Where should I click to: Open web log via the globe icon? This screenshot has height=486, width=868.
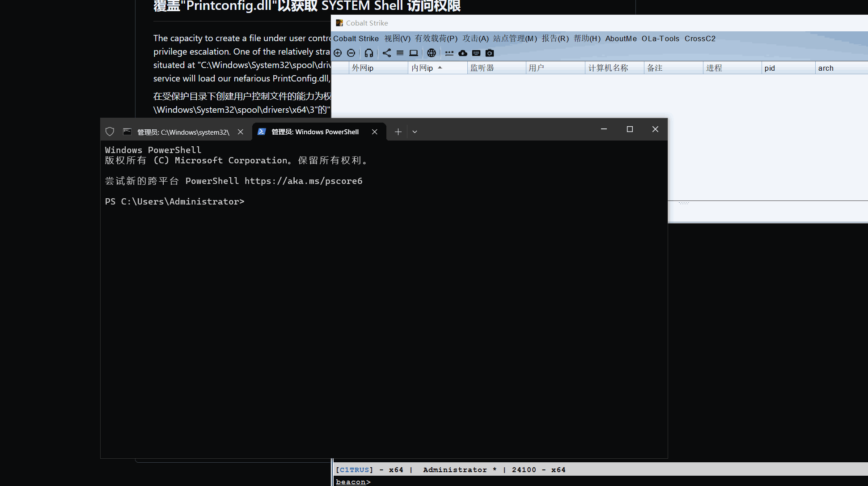(431, 53)
